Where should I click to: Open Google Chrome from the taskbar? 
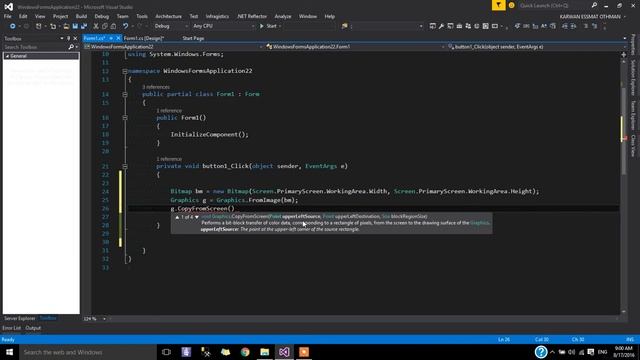(x=245, y=352)
